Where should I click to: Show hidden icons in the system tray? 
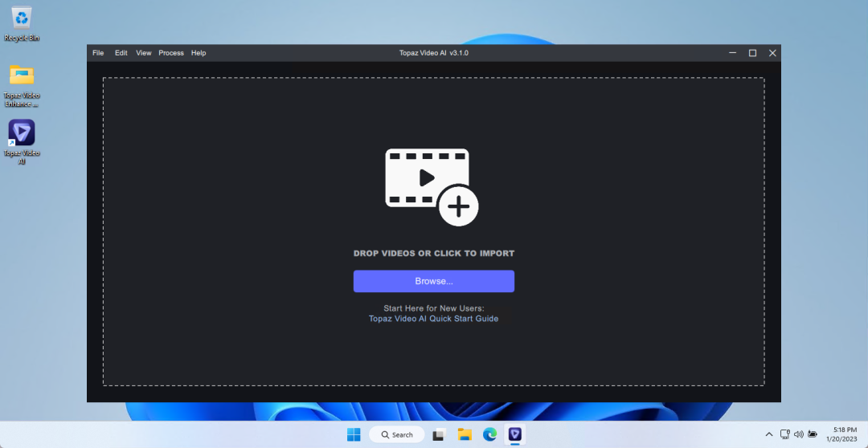tap(769, 434)
